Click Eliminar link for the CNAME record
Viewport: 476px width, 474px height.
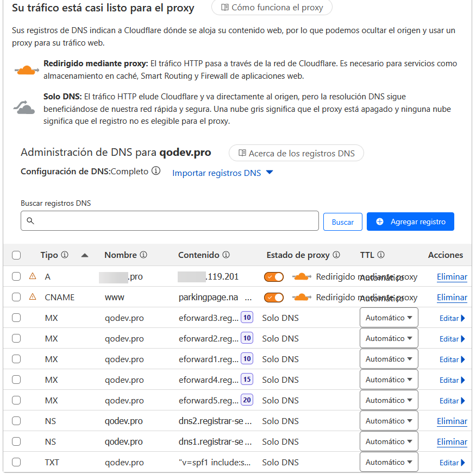tap(452, 298)
